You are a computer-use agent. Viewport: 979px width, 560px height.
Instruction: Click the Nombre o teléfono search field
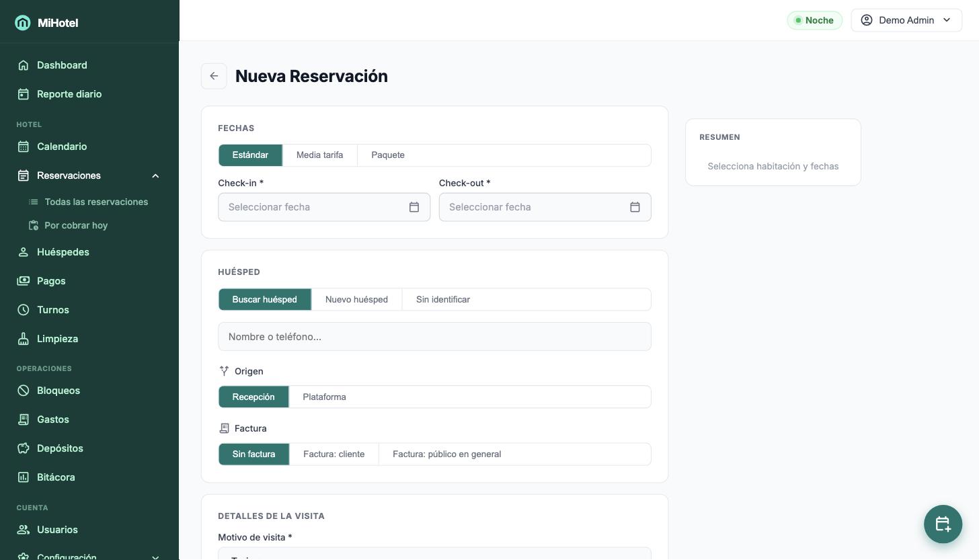pos(434,337)
